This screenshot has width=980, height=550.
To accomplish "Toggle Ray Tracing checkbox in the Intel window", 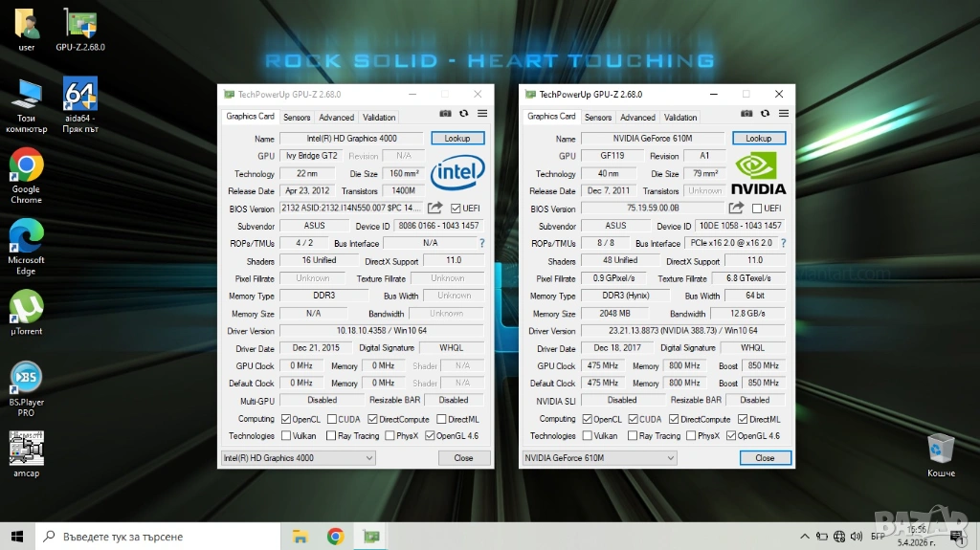I will (x=331, y=436).
